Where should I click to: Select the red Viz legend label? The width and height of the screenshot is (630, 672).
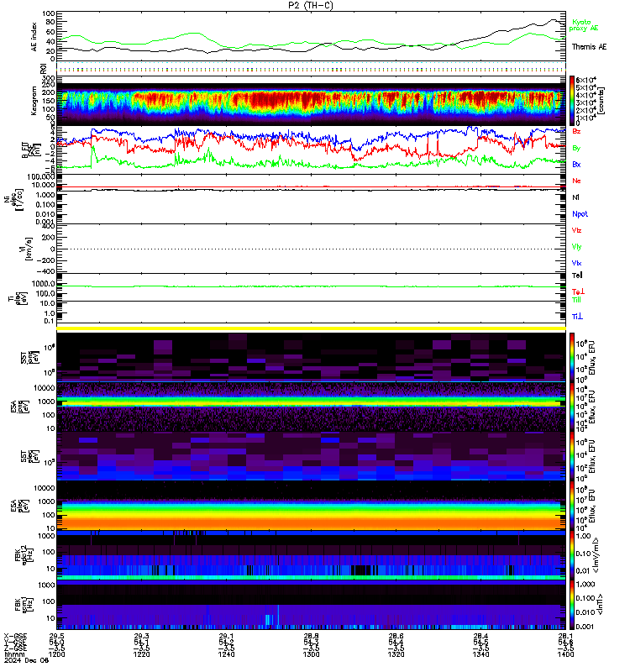576,230
